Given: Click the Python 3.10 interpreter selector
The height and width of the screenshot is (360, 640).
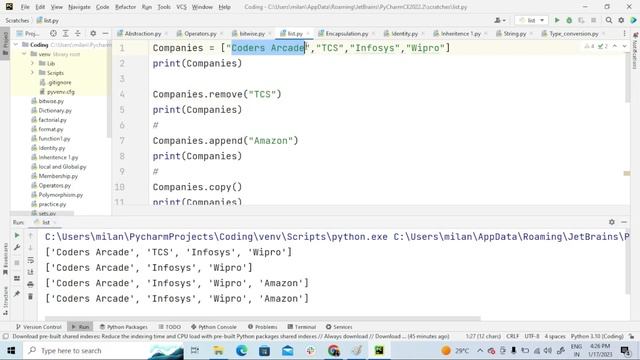Looking at the screenshot, I should pos(597,336).
